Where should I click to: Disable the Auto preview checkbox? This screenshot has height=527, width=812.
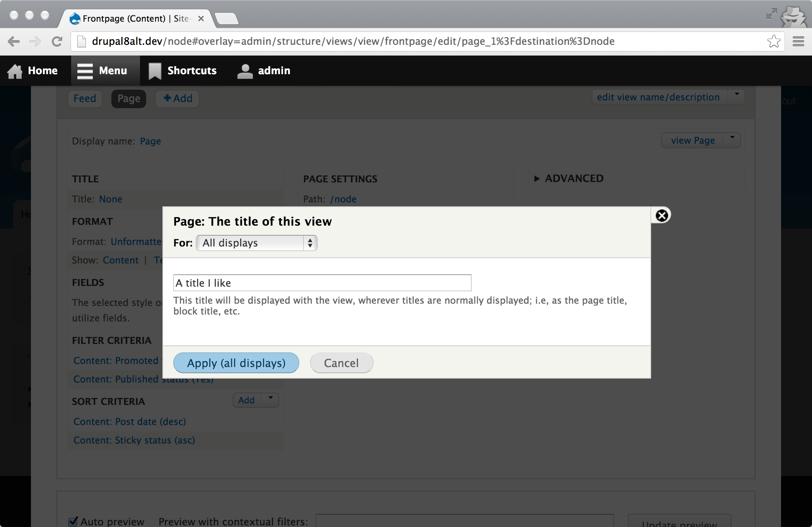(x=73, y=521)
